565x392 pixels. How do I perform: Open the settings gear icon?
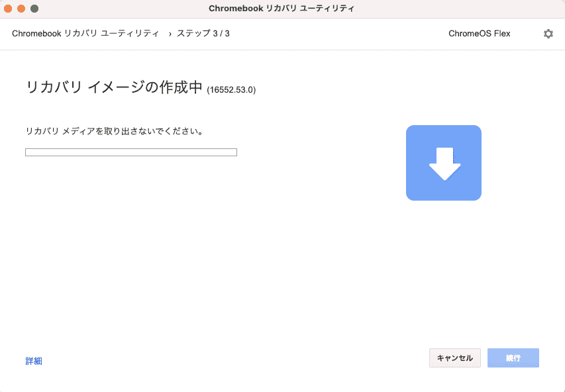tap(548, 34)
